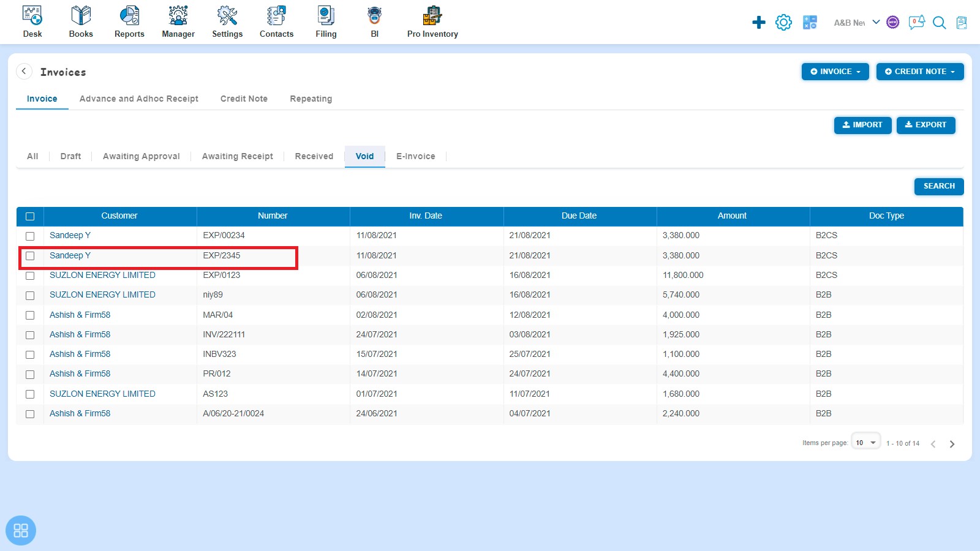Screen dimensions: 980x551
Task: Open the BI module icon
Action: (374, 16)
